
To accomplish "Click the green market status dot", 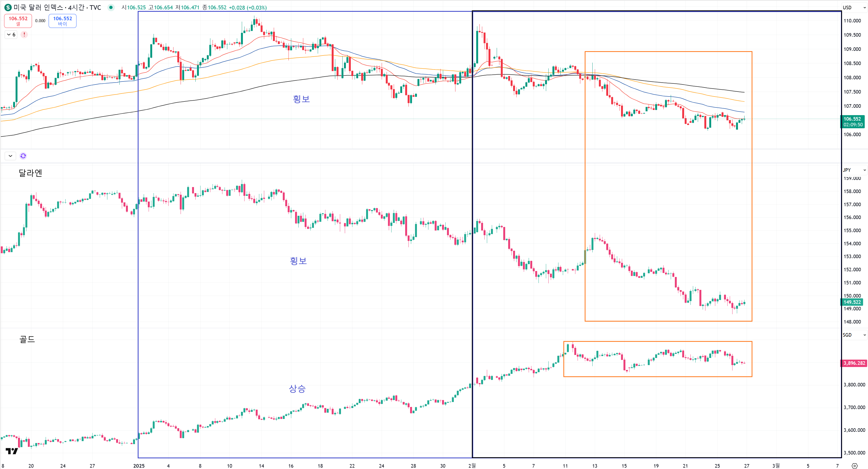I will pos(111,7).
